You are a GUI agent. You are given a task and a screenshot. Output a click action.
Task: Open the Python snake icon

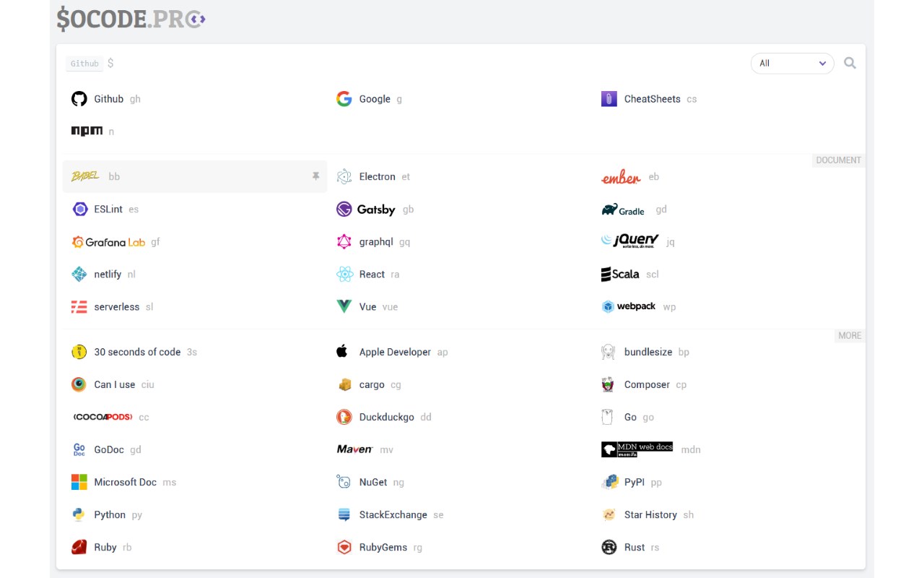tap(79, 514)
